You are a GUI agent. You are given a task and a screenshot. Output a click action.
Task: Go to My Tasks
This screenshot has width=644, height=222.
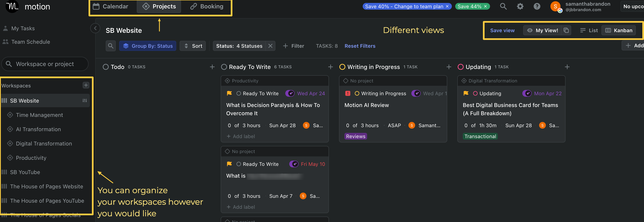[x=23, y=28]
